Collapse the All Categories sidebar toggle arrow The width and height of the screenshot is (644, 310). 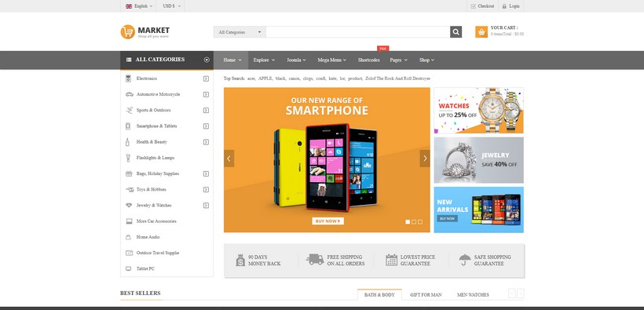[207, 60]
